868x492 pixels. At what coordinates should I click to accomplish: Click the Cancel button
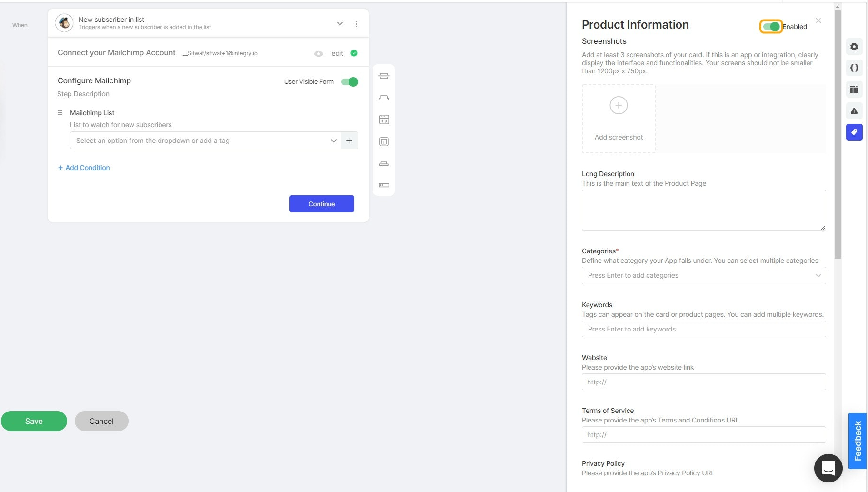click(x=101, y=421)
